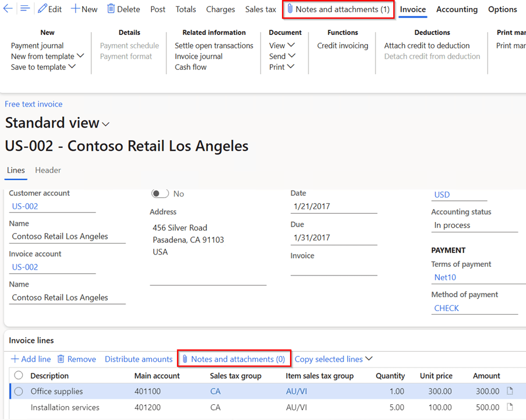Click the Description column header
The image size is (526, 420).
coord(50,376)
